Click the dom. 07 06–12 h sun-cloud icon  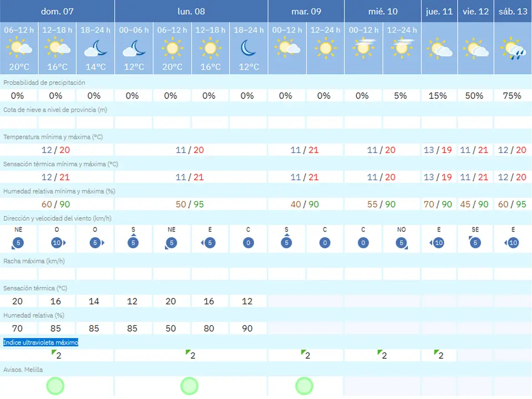tap(20, 48)
